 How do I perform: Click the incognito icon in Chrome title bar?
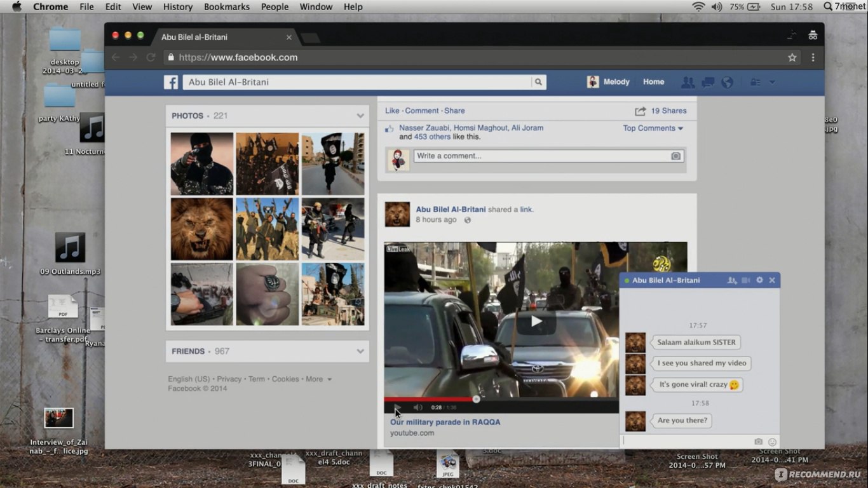click(x=813, y=36)
